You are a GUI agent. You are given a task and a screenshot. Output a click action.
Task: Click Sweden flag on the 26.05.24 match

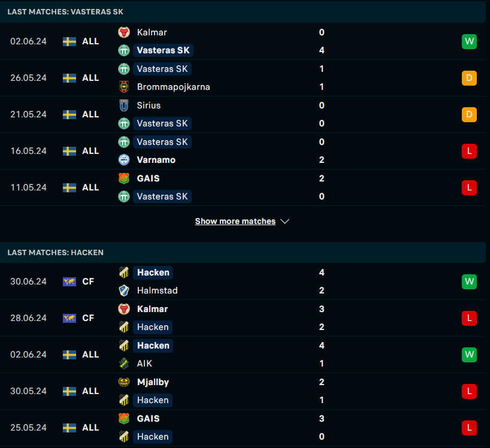click(x=69, y=78)
